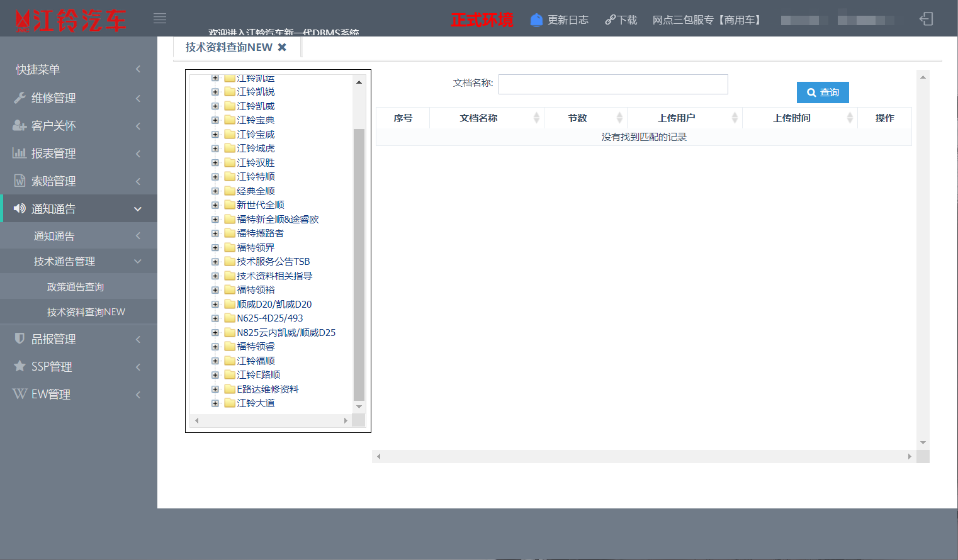Screen dimensions: 958x560
Task: Click the tree panel vertical scrollbar
Action: 359,264
